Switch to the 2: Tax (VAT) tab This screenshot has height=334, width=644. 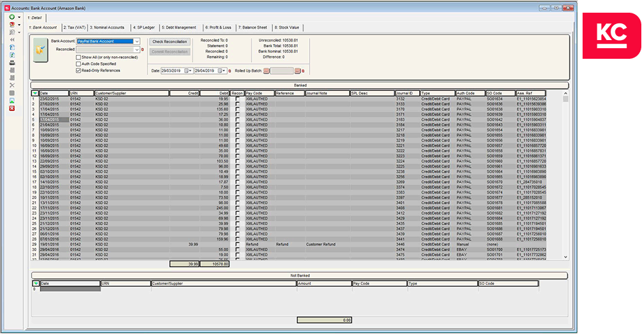[x=74, y=27]
